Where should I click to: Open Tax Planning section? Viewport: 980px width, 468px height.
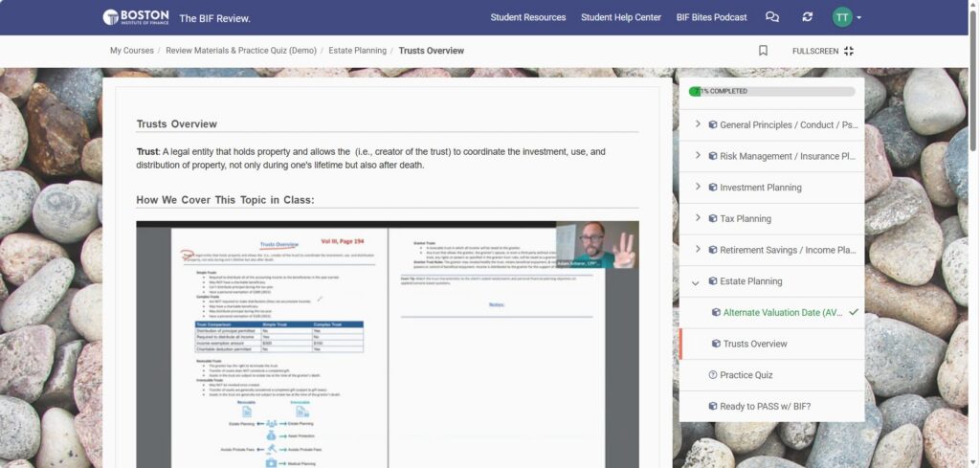pos(746,219)
